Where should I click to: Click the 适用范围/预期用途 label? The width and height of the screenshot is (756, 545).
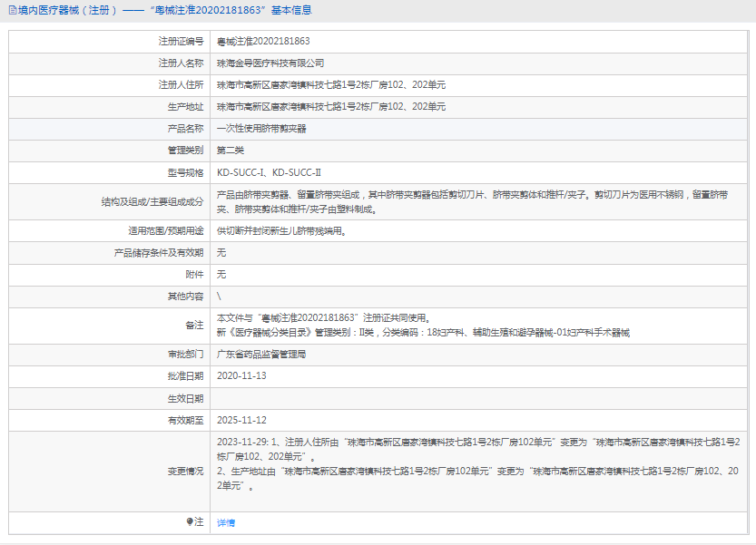[166, 231]
